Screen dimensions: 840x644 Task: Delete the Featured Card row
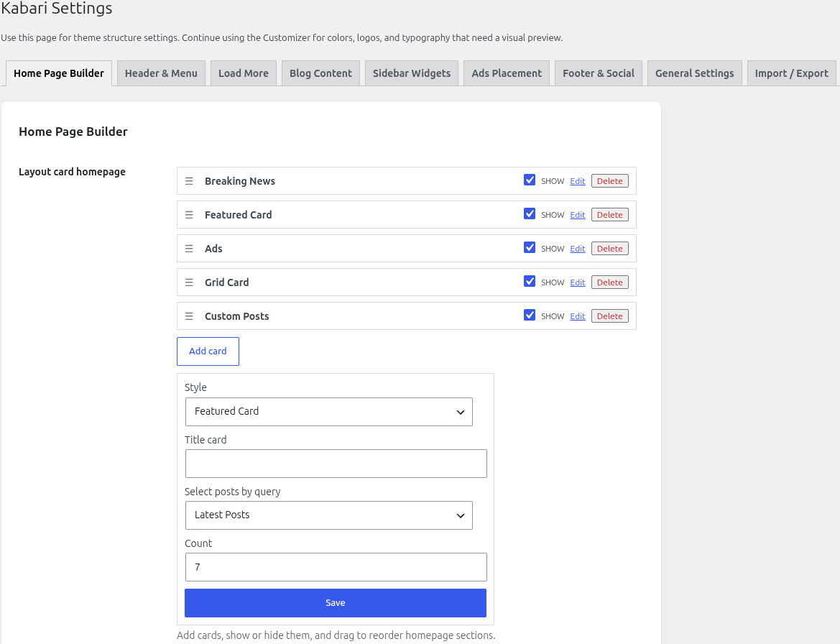tap(609, 215)
